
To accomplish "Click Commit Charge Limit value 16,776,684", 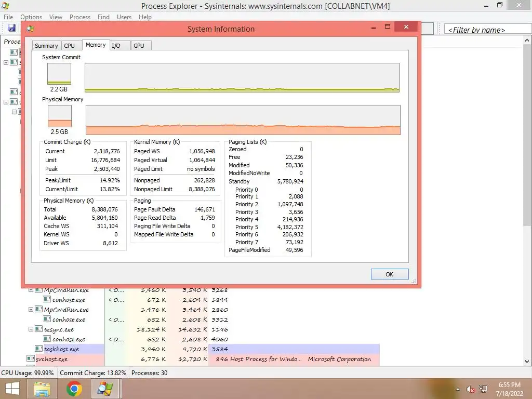I will [x=105, y=160].
